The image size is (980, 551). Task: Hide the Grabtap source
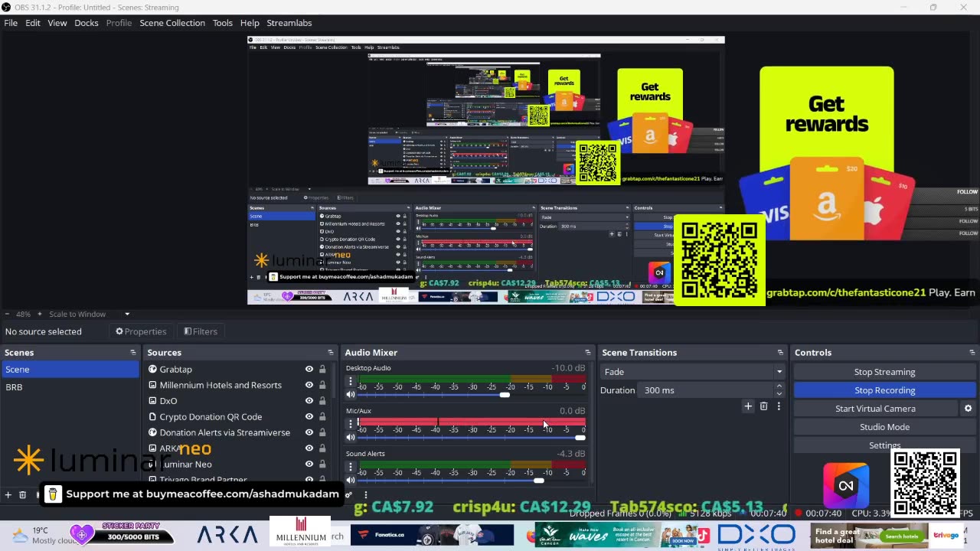pos(309,369)
